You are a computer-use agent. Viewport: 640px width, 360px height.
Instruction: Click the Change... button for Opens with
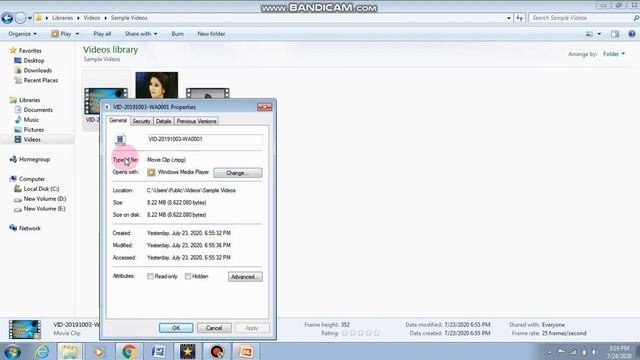click(x=238, y=173)
